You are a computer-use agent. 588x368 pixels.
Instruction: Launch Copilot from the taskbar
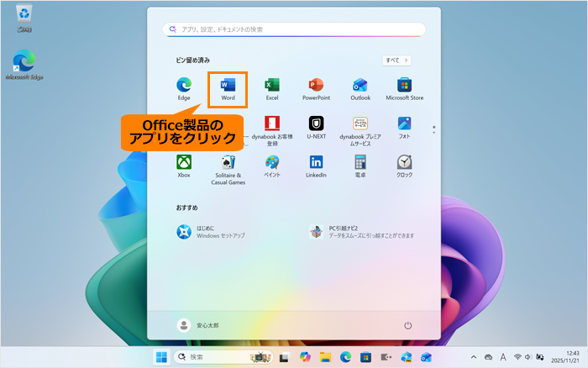click(x=305, y=357)
